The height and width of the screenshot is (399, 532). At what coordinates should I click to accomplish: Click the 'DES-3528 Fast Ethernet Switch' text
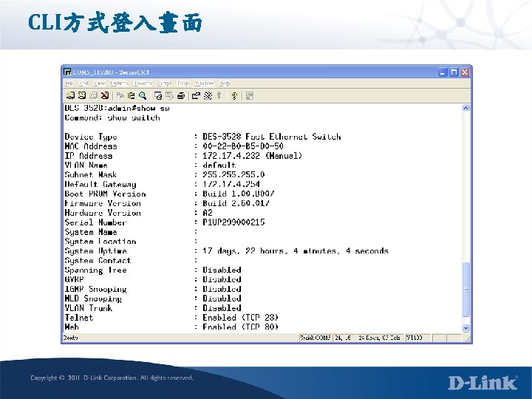(x=272, y=137)
